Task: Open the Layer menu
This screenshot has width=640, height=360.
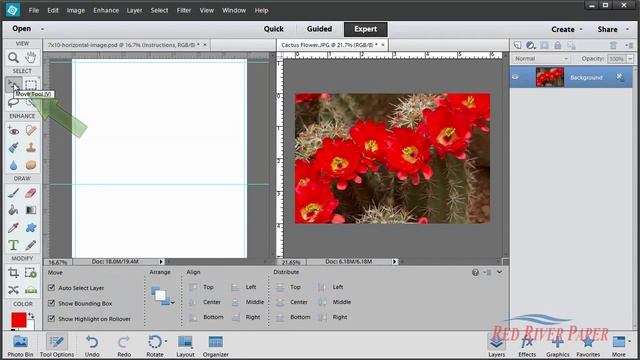Action: coord(134,10)
